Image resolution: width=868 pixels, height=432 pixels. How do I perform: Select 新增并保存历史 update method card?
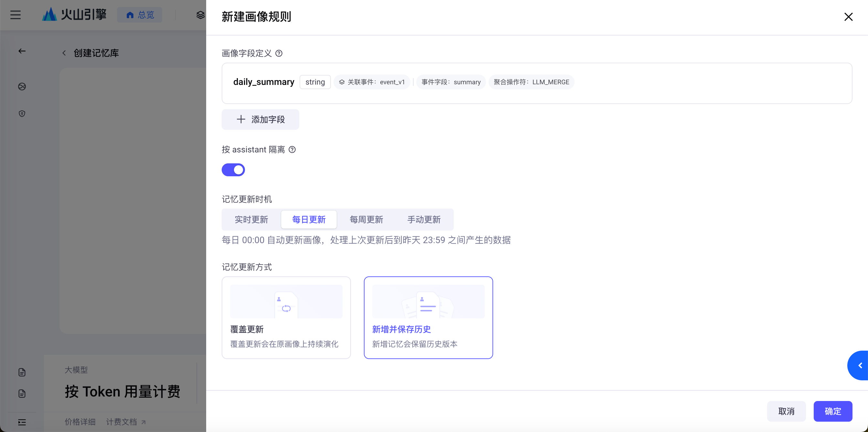point(428,317)
